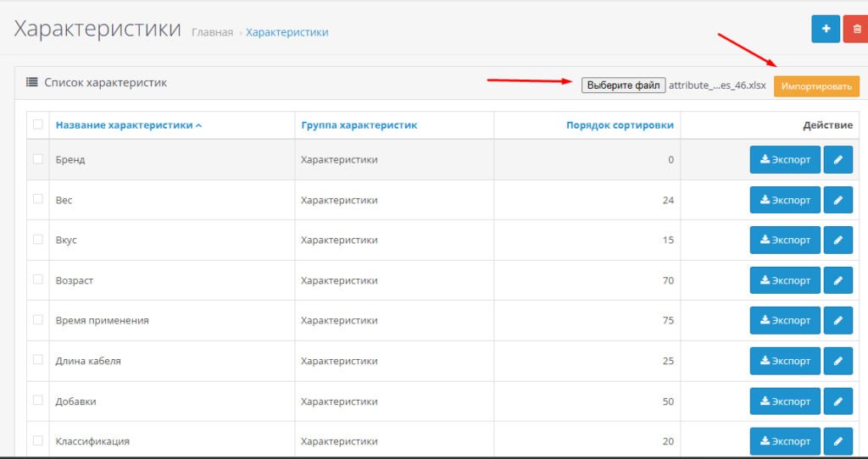This screenshot has width=868, height=459.
Task: Click the blue plus add characteristic button
Action: 825,29
